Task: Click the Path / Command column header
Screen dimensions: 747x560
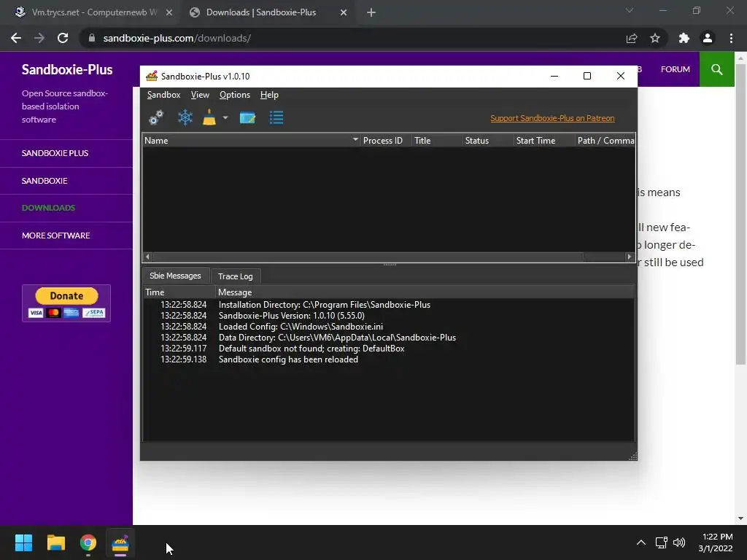Action: point(605,141)
